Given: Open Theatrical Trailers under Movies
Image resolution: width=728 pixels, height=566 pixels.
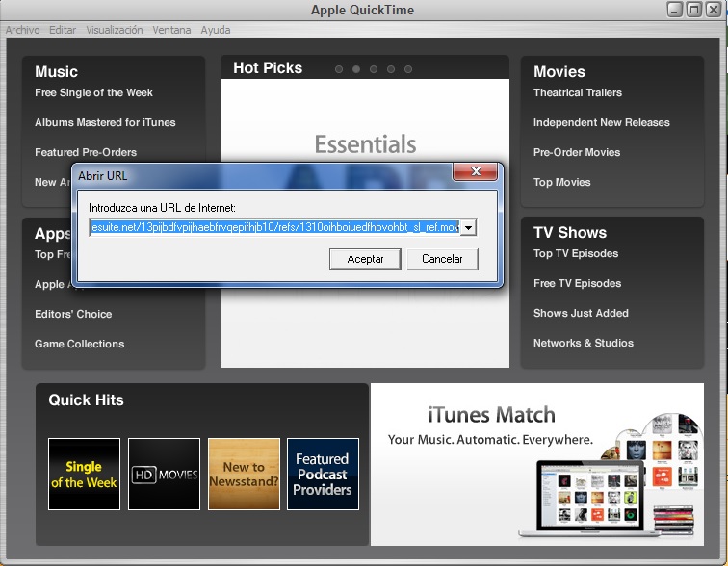Looking at the screenshot, I should (x=578, y=92).
